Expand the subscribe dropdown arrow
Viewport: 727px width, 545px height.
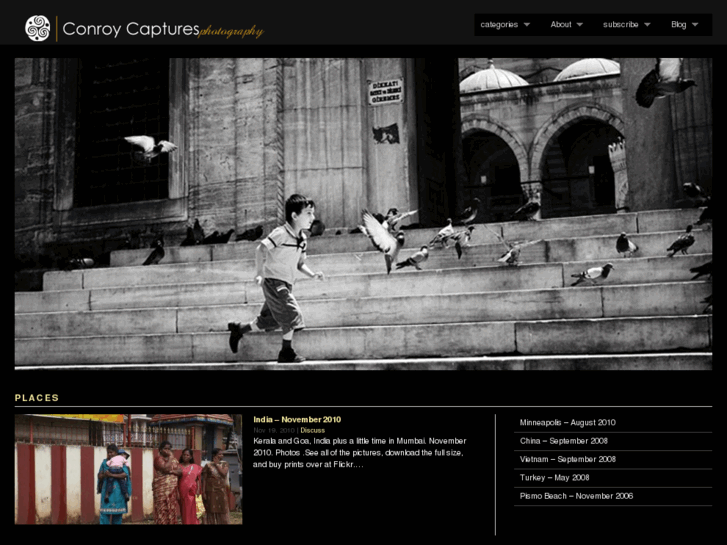coord(647,25)
